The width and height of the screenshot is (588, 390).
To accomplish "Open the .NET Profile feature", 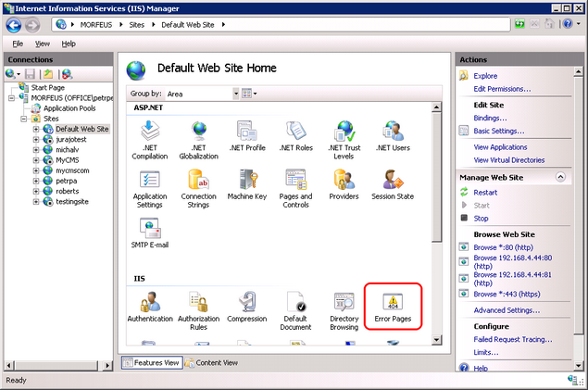I will [247, 136].
